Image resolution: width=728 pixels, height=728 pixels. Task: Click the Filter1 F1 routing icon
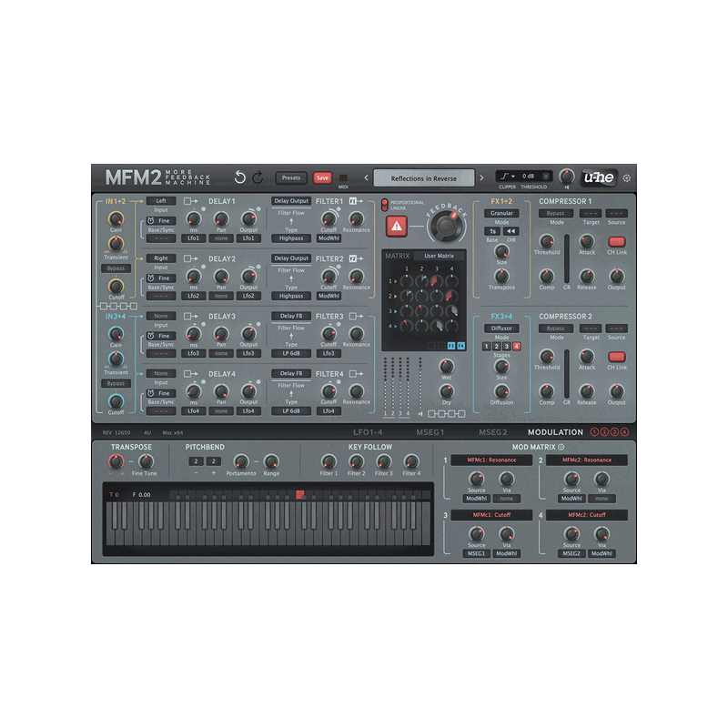356,201
